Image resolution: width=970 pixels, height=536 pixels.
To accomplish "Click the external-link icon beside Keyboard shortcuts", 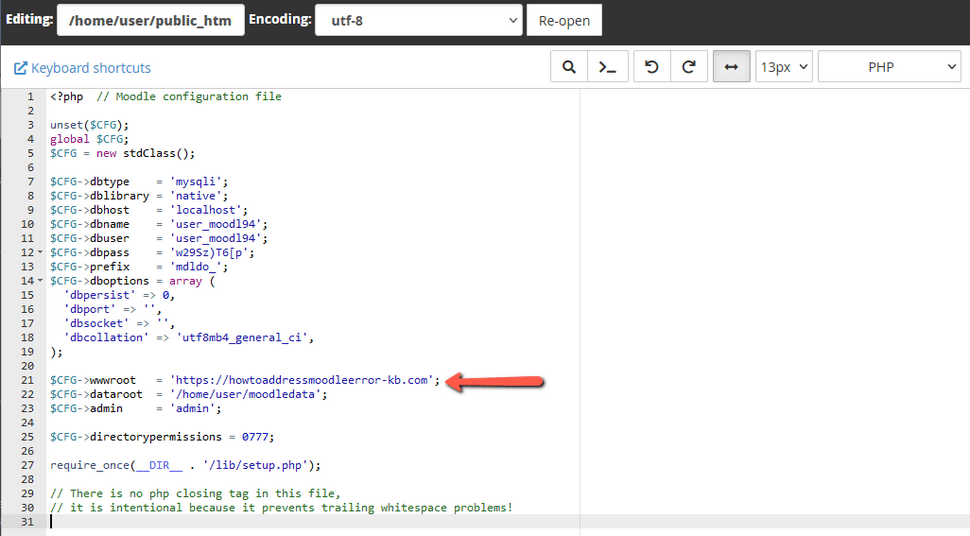I will (20, 68).
